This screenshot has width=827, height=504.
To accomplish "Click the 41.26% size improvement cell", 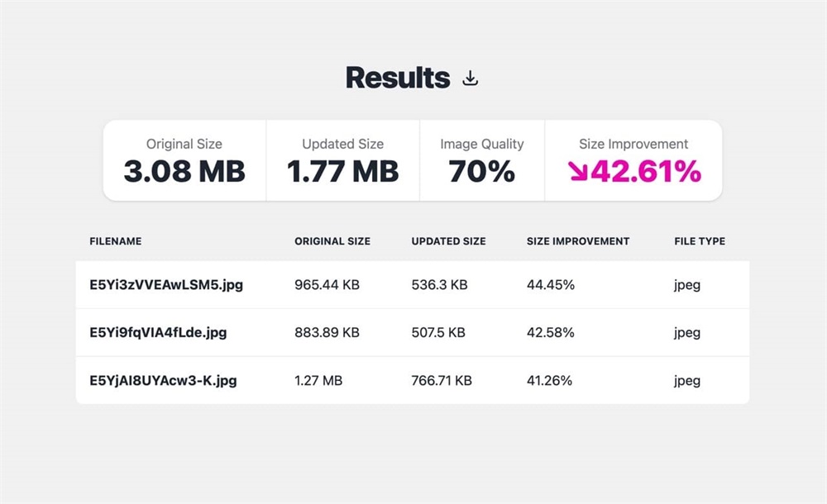I will 549,381.
